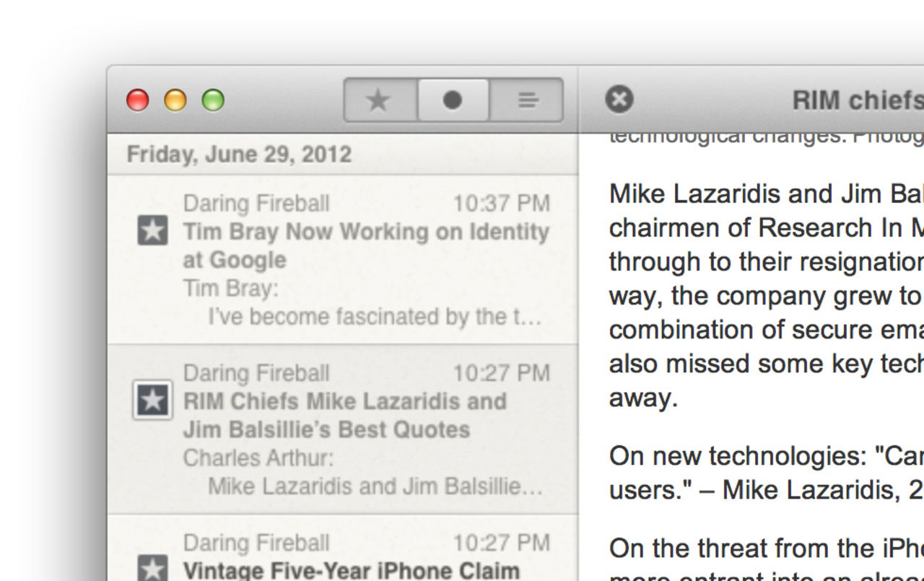Click the green zoom window button
The image size is (924, 581).
point(213,100)
